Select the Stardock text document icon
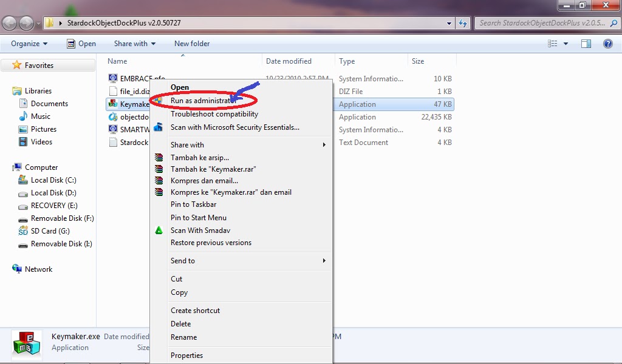 (x=113, y=142)
